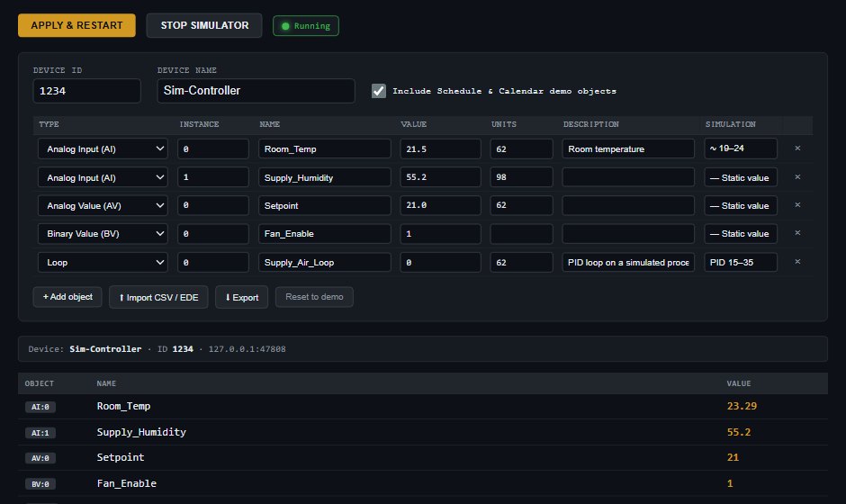846x504 pixels.
Task: Edit the Device Name field
Action: pos(256,91)
